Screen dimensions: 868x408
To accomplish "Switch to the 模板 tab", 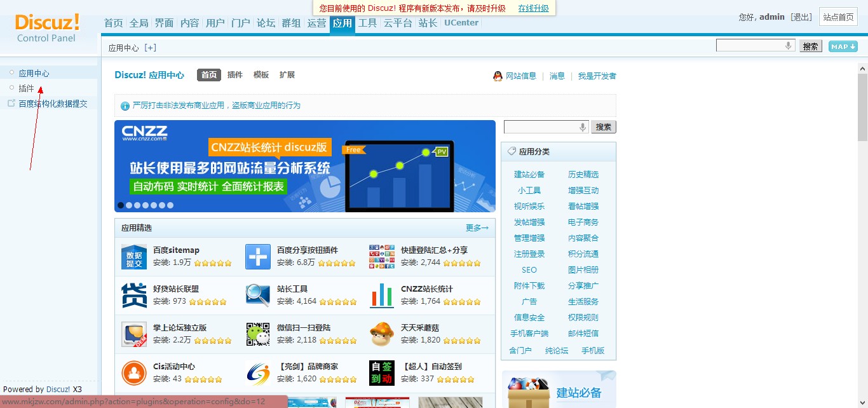I will tap(261, 74).
